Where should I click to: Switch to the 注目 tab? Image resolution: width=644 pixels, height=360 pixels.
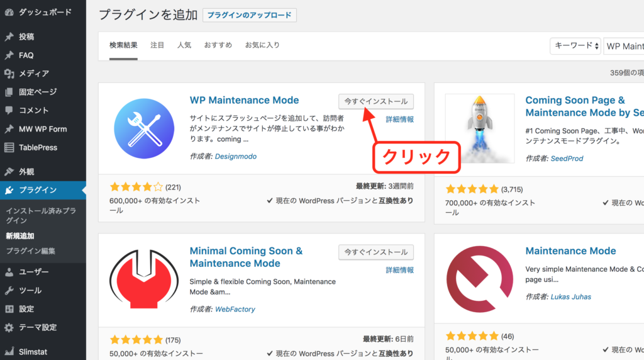[157, 45]
